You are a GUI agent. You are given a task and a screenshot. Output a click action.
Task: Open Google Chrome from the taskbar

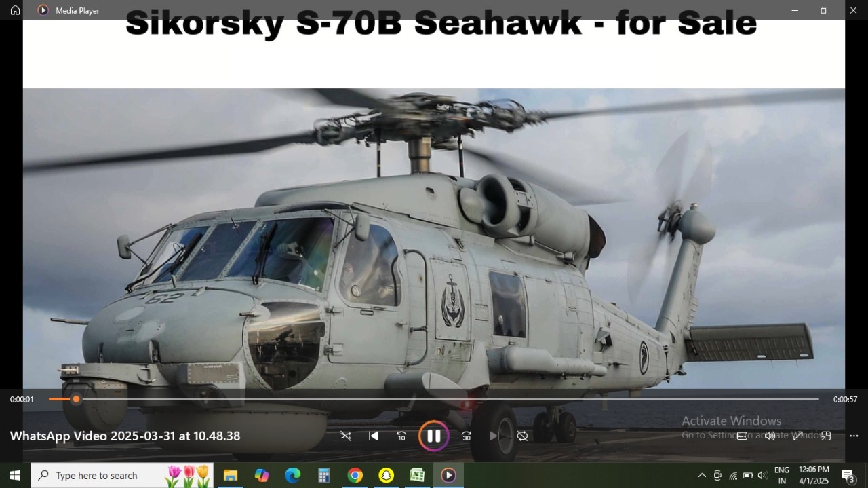click(x=355, y=476)
